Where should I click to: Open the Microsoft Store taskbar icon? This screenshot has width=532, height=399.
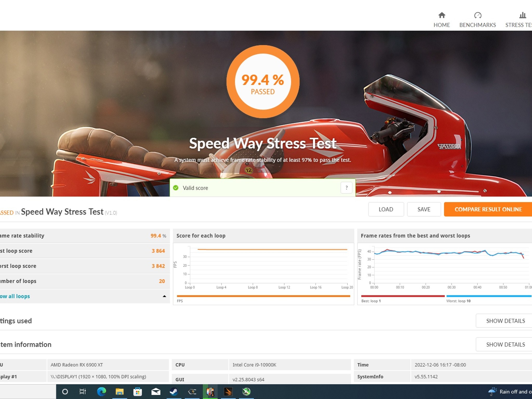(138, 391)
